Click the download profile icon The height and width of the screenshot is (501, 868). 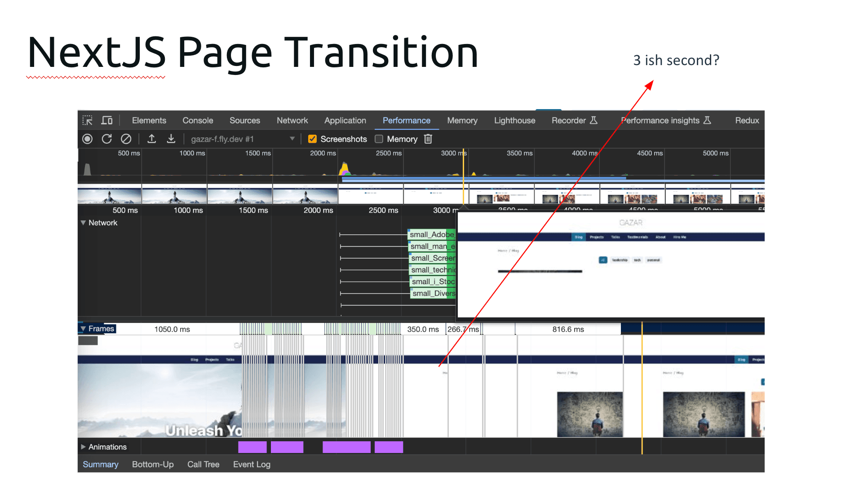[171, 139]
